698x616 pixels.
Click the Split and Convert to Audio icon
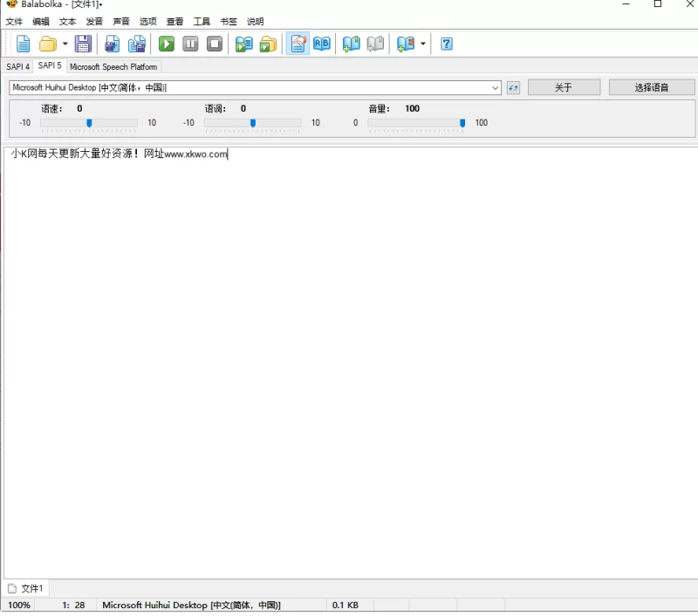[x=137, y=44]
